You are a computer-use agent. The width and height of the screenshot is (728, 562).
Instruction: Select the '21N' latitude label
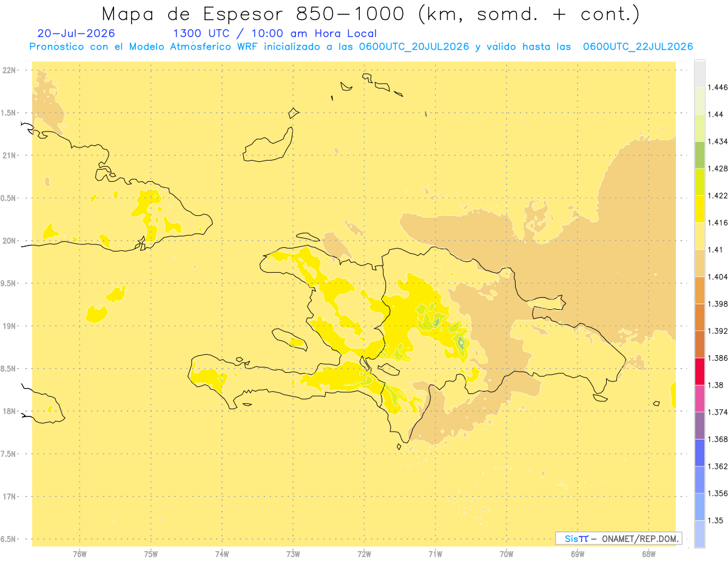pyautogui.click(x=10, y=155)
